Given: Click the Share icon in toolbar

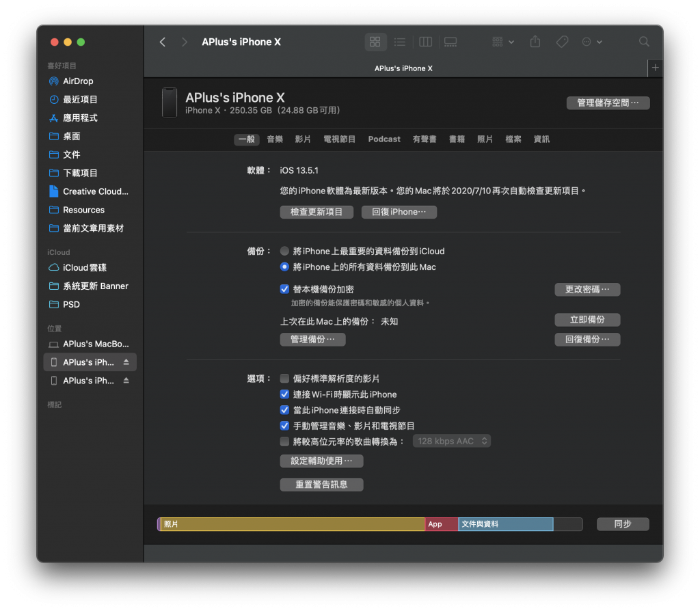Looking at the screenshot, I should pos(535,42).
